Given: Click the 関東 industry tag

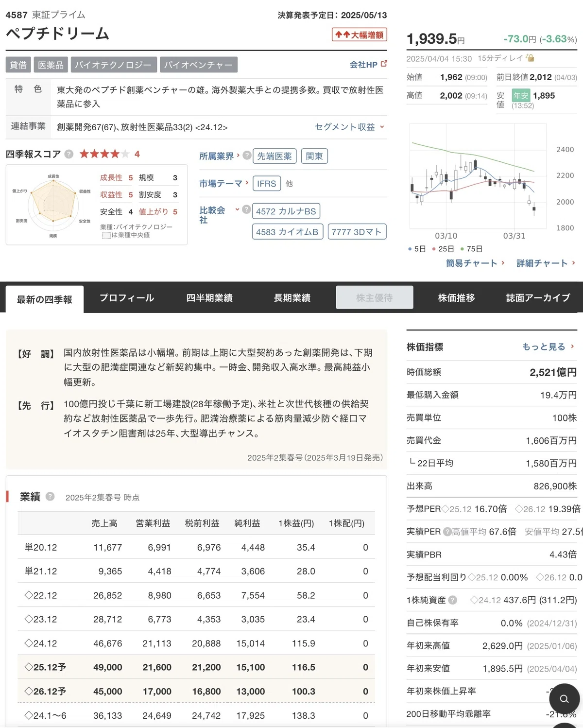Looking at the screenshot, I should click(x=314, y=156).
